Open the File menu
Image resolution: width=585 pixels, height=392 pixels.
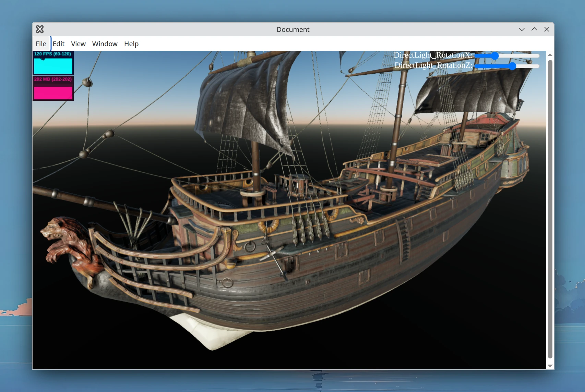(x=41, y=44)
